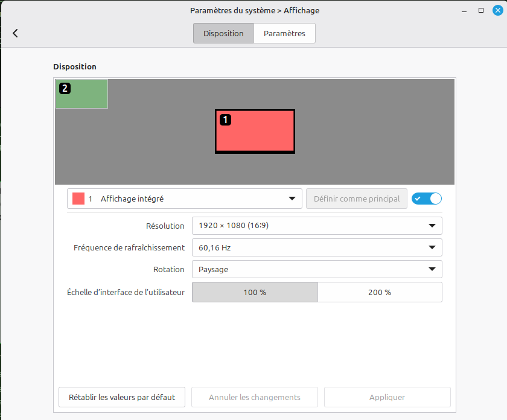Open the Affichage intégré display selector
This screenshot has height=420, width=507.
pyautogui.click(x=185, y=199)
